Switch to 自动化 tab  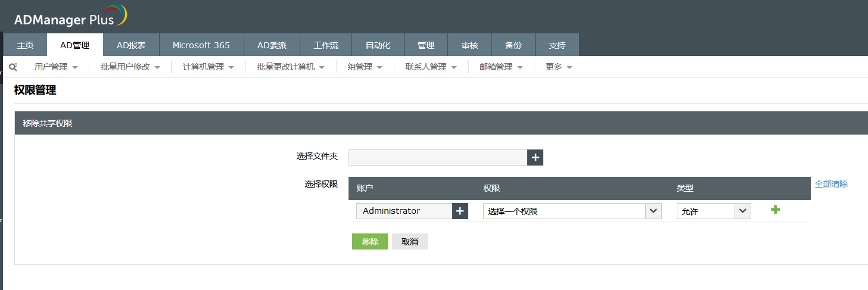tap(378, 45)
